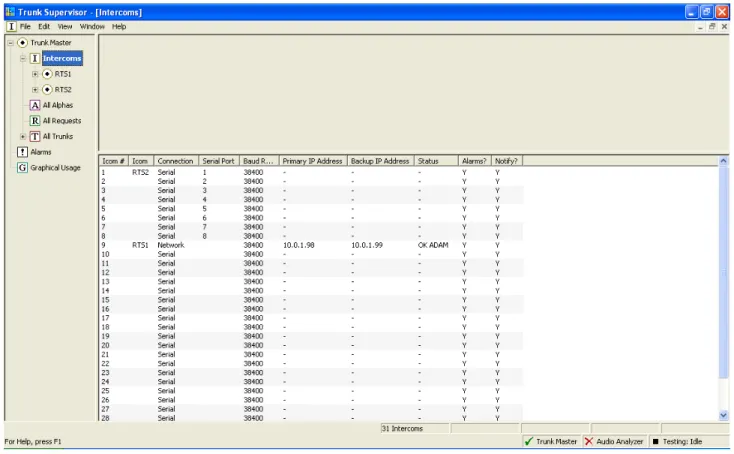Viewport: 734px width, 454px height.
Task: Open the Window menu
Action: [92, 27]
